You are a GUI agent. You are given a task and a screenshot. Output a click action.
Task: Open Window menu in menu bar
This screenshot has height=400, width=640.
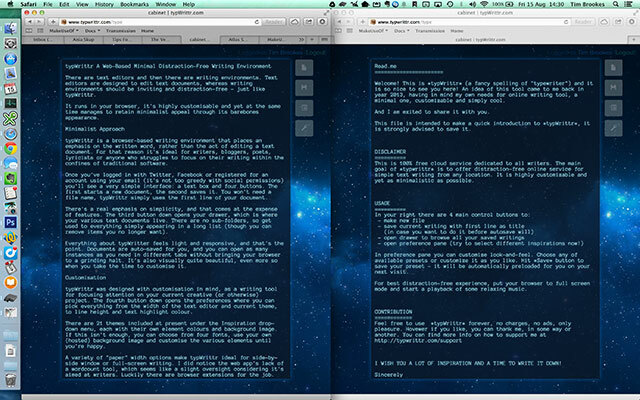(166, 4)
